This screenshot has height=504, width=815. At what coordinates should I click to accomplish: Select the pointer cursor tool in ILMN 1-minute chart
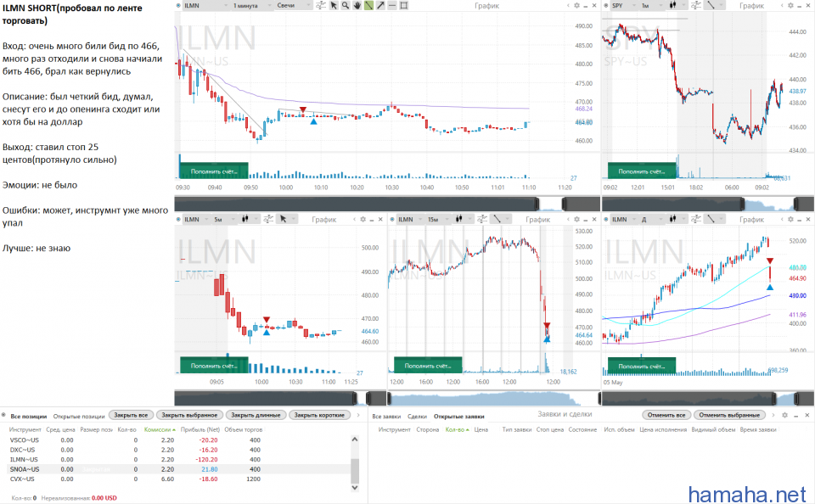pyautogui.click(x=334, y=5)
